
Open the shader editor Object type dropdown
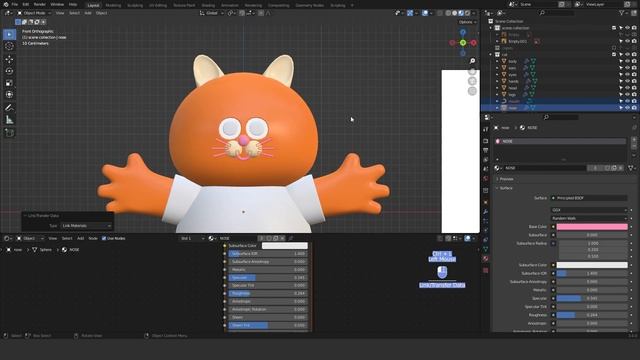click(x=30, y=238)
